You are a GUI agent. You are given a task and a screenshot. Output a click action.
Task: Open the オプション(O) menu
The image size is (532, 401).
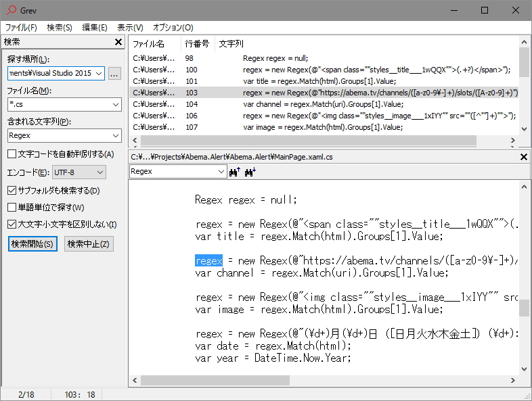(x=173, y=28)
